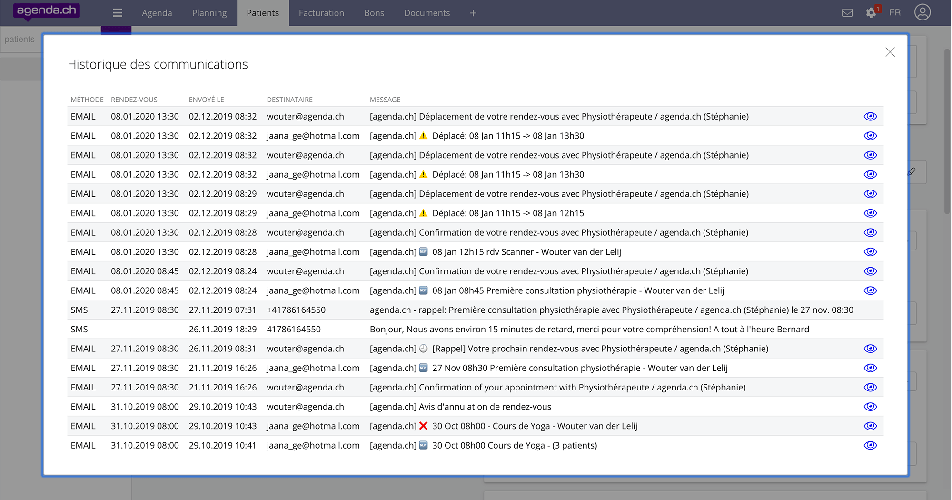This screenshot has height=500, width=952.
Task: View the Confirmation of your appointment email
Action: 869,387
